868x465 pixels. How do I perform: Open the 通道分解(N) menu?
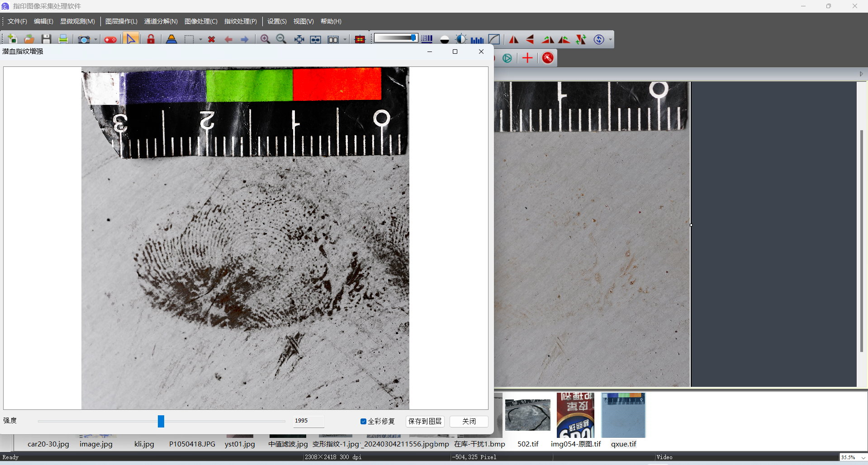[161, 21]
